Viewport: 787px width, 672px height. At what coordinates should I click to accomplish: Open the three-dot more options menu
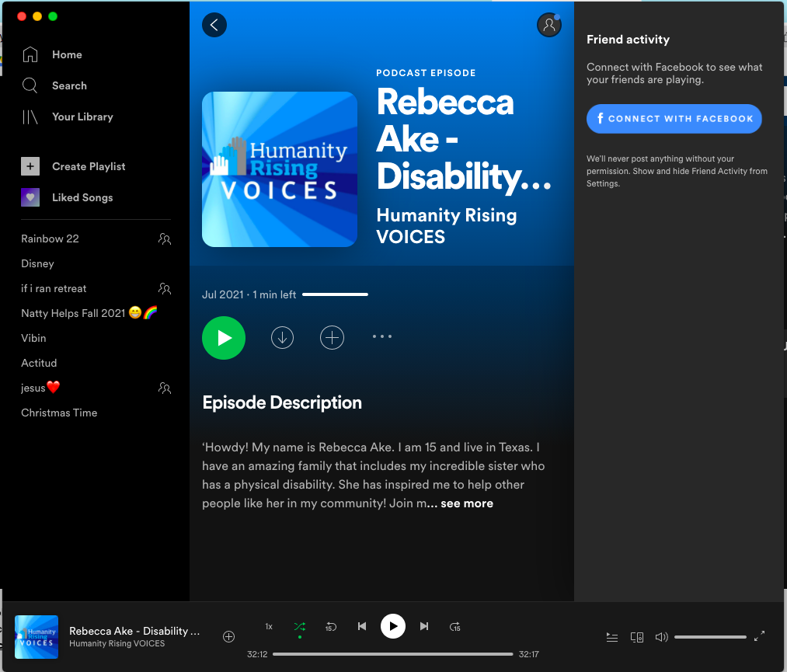pos(382,336)
